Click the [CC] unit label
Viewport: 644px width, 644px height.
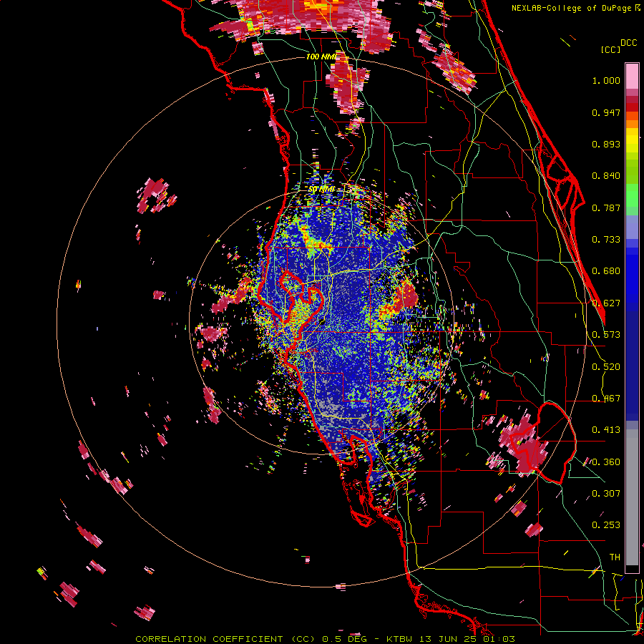pyautogui.click(x=610, y=49)
